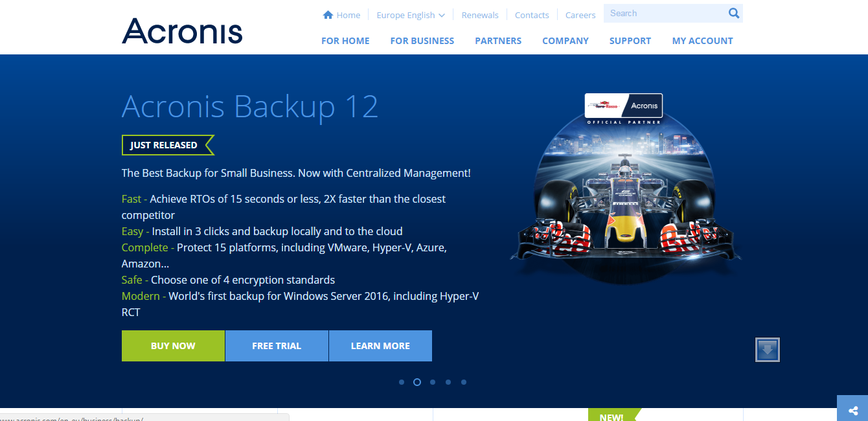Image resolution: width=868 pixels, height=421 pixels.
Task: Open the Renewals link
Action: click(x=480, y=15)
